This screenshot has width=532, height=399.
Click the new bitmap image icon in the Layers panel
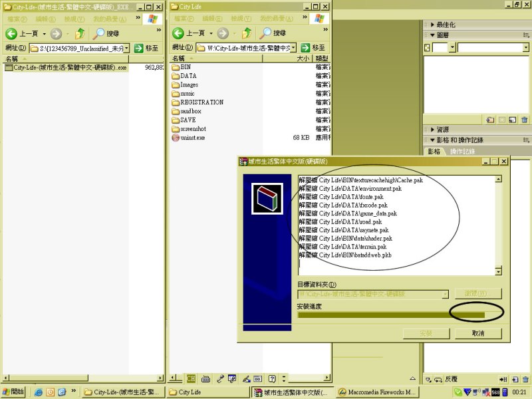(x=512, y=120)
